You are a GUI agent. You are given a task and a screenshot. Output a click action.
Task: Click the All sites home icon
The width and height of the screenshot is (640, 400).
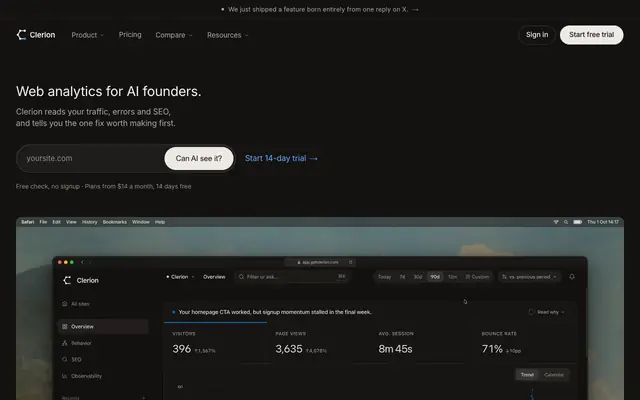64,304
